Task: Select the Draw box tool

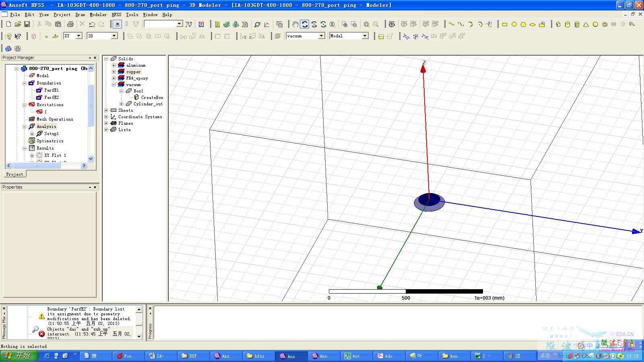Action: pos(558,24)
